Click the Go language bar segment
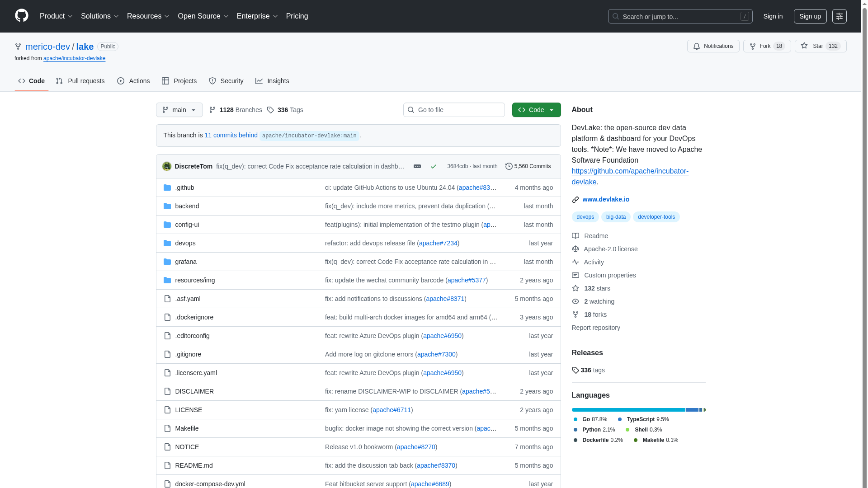This screenshot has height=488, width=868. (628, 410)
